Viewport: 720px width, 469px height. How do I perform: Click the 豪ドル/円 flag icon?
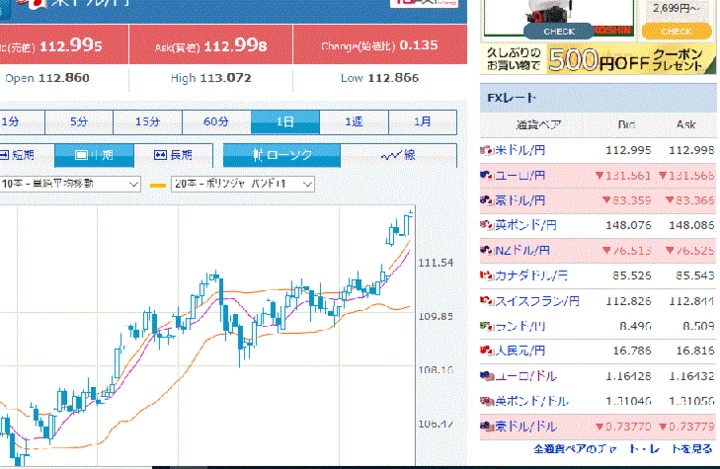[x=487, y=200]
